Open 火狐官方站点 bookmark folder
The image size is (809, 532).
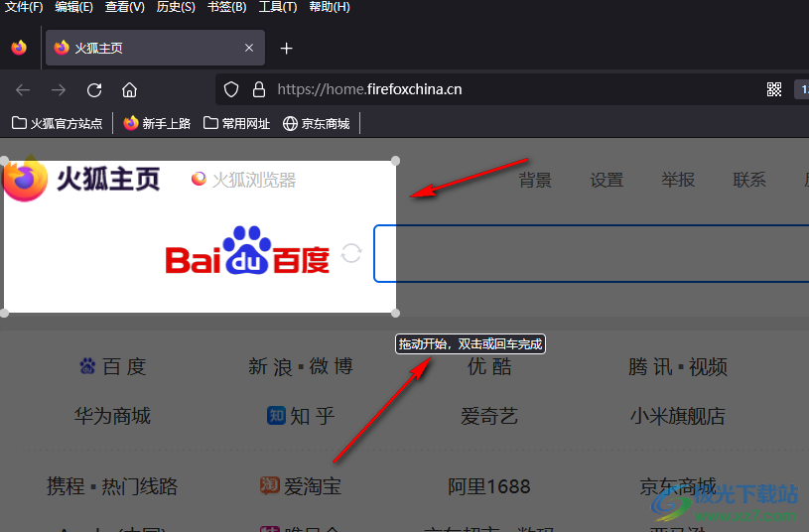pyautogui.click(x=57, y=124)
